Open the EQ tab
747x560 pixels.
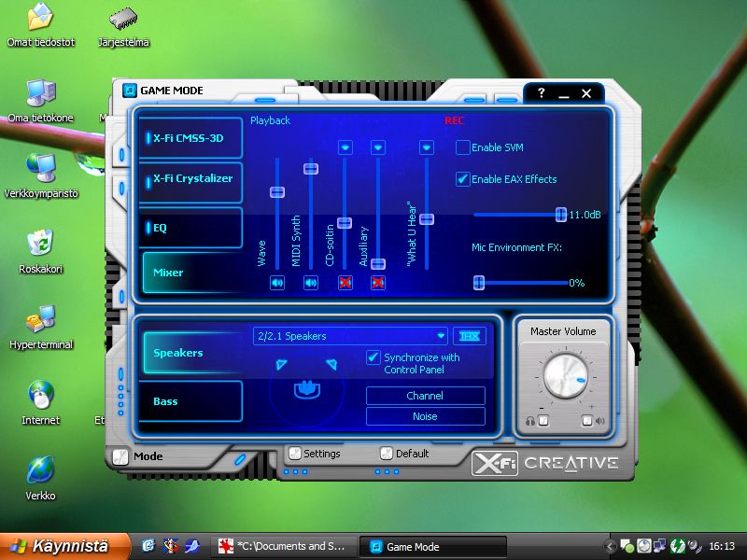(x=191, y=227)
